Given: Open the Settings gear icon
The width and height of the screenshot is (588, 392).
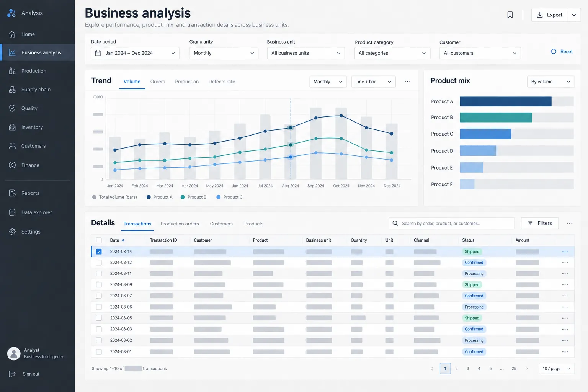Looking at the screenshot, I should tap(12, 232).
